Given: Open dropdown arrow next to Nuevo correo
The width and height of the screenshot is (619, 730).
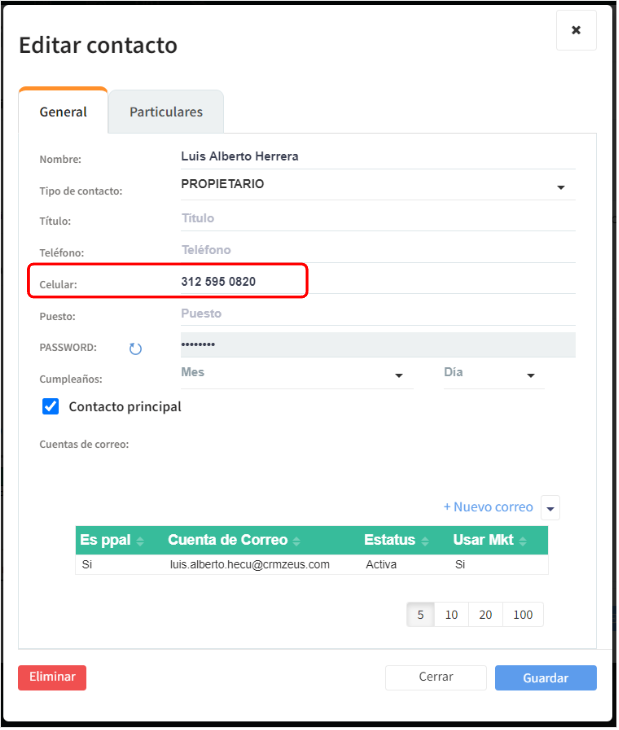Looking at the screenshot, I should [551, 508].
